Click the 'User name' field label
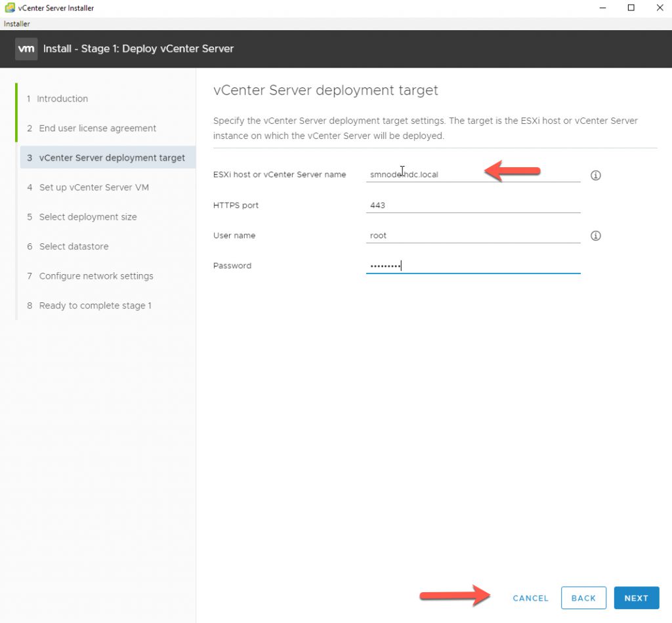The height and width of the screenshot is (623, 672). coord(234,235)
